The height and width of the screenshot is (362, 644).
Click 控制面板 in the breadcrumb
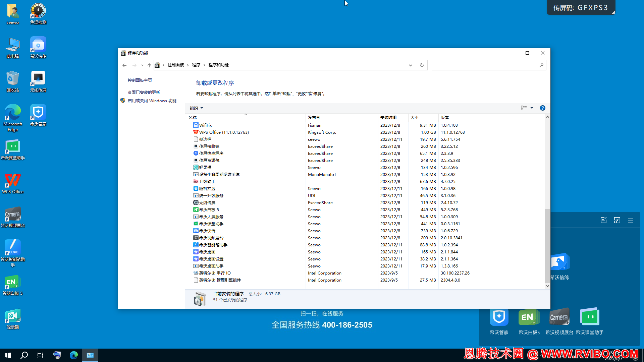click(176, 65)
